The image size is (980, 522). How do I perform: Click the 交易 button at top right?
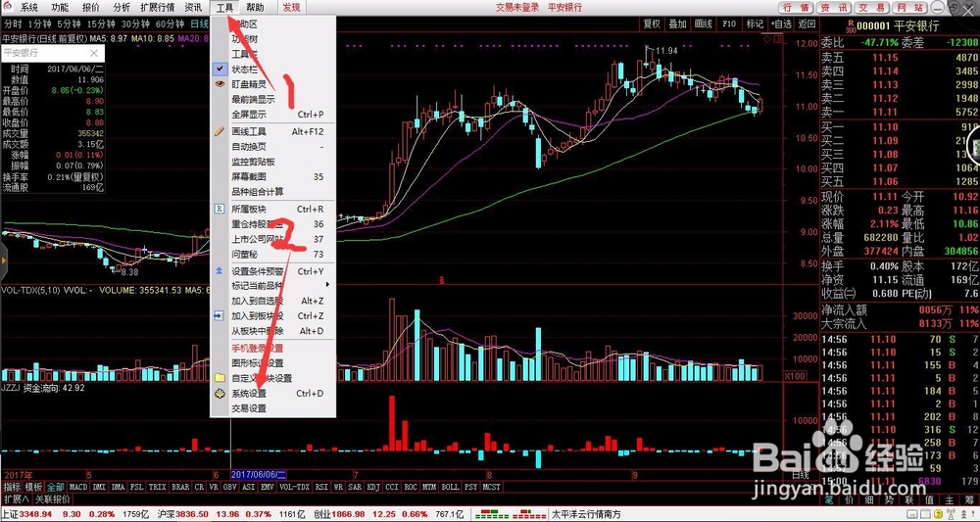point(872,8)
